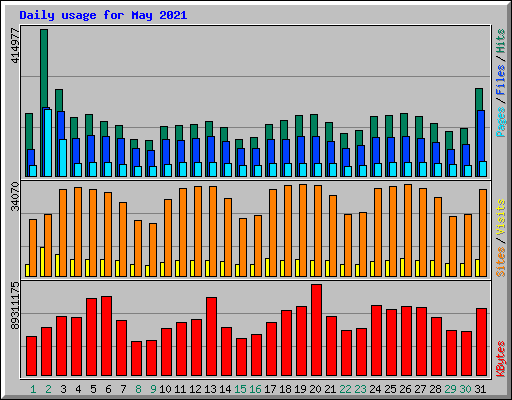The height and width of the screenshot is (400, 512).
Task: Click day 31 on the x-axis
Action: pos(480,389)
